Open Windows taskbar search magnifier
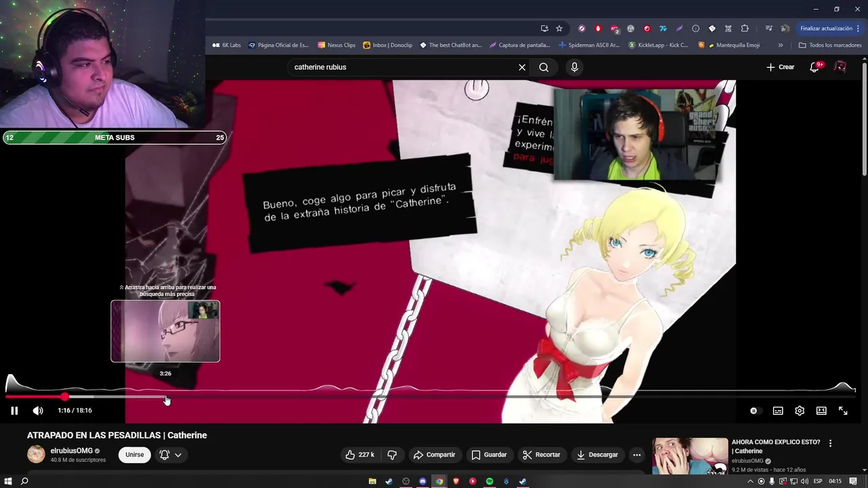 (24, 481)
